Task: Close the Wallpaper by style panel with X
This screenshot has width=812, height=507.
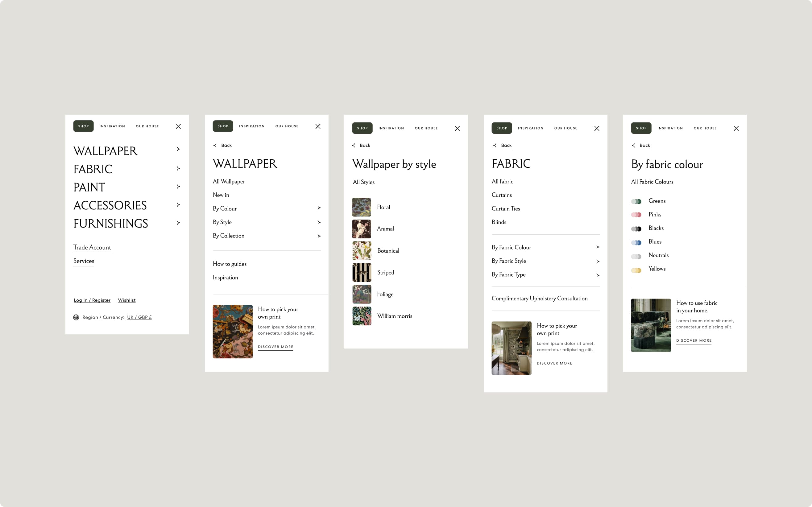Action: click(x=458, y=128)
